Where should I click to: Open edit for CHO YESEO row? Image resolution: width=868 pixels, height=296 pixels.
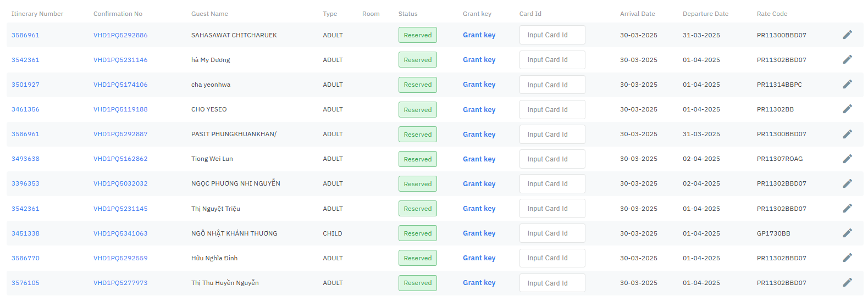tap(847, 109)
